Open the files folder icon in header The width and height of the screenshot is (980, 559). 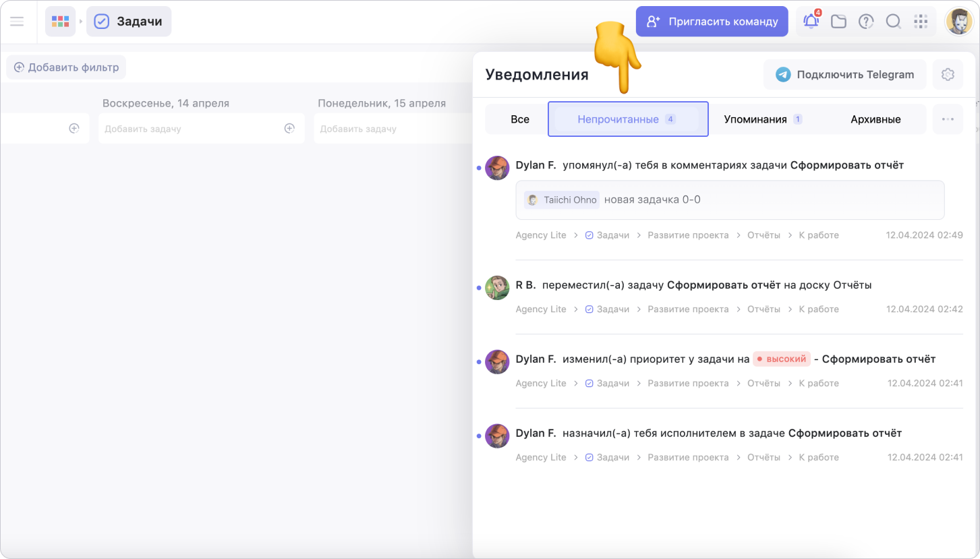[x=838, y=22]
